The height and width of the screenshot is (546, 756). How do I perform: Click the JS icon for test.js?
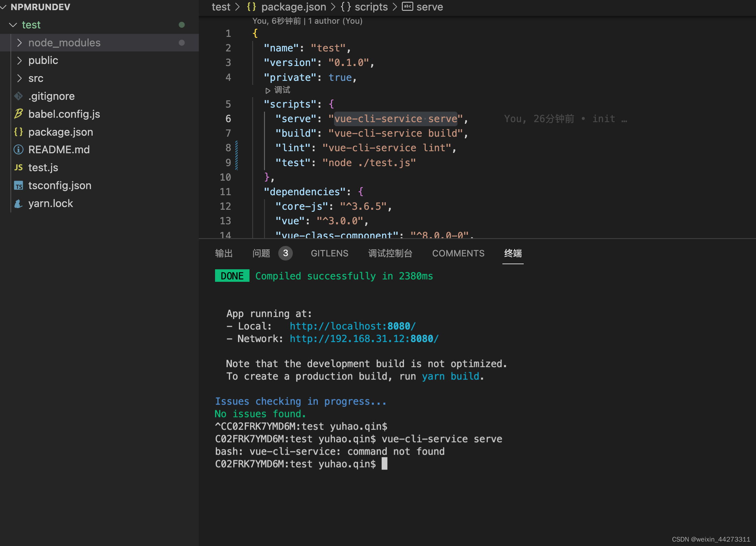(19, 167)
